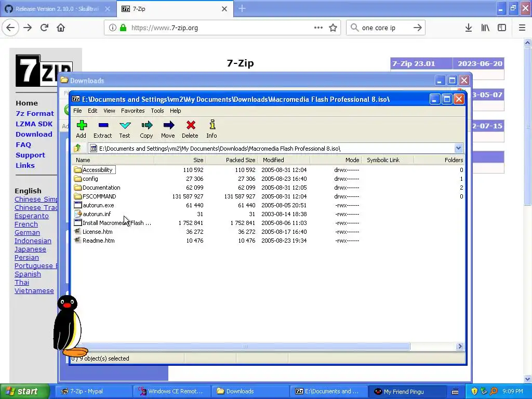The height and width of the screenshot is (399, 532).
Task: Click the Pingu desktop pet character
Action: tap(69, 325)
